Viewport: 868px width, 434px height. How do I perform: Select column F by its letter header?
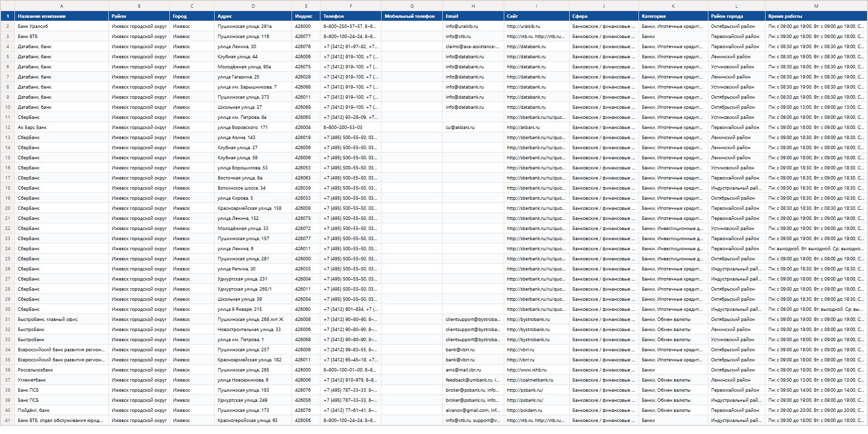351,6
